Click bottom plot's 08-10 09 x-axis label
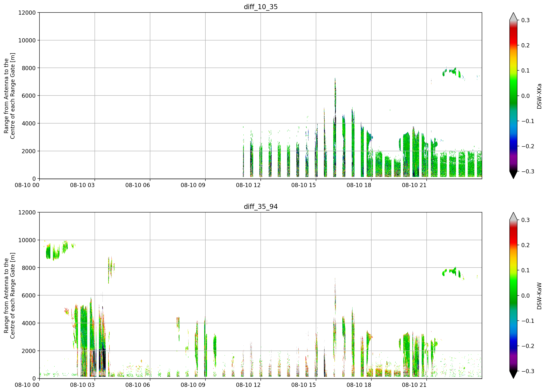The width and height of the screenshot is (546, 392). (193, 385)
